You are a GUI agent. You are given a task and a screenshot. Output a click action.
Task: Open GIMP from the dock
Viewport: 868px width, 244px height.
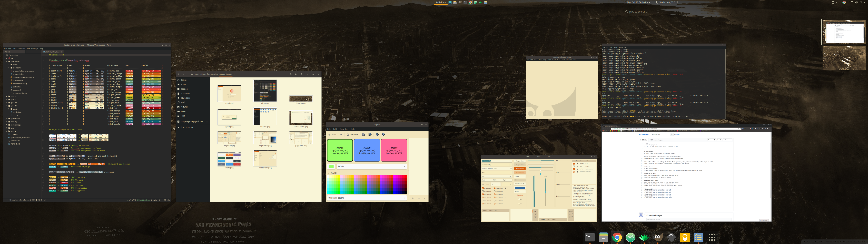click(657, 237)
